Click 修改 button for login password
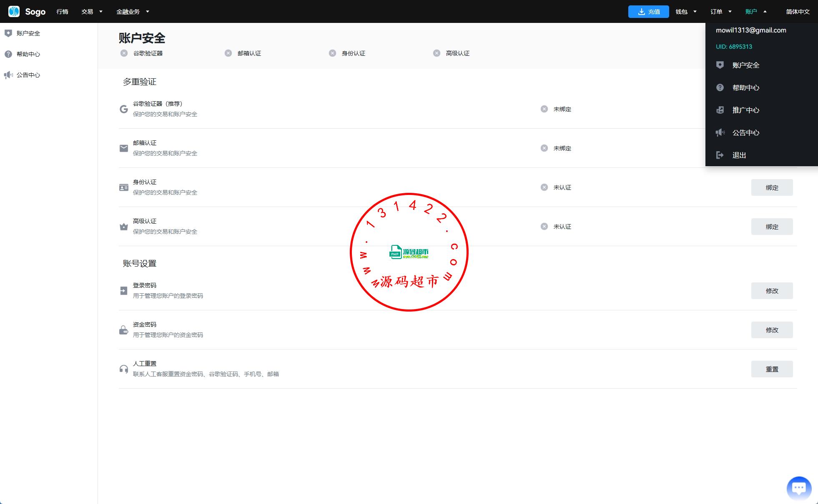Image resolution: width=818 pixels, height=504 pixels. point(772,291)
